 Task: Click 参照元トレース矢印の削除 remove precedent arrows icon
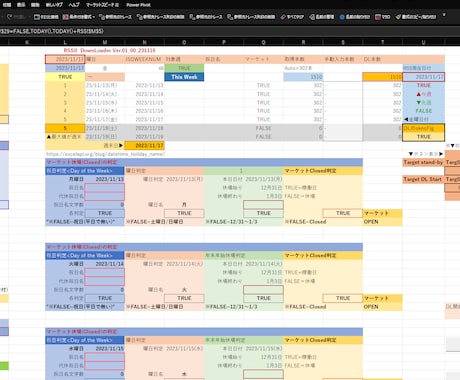coord(139,17)
